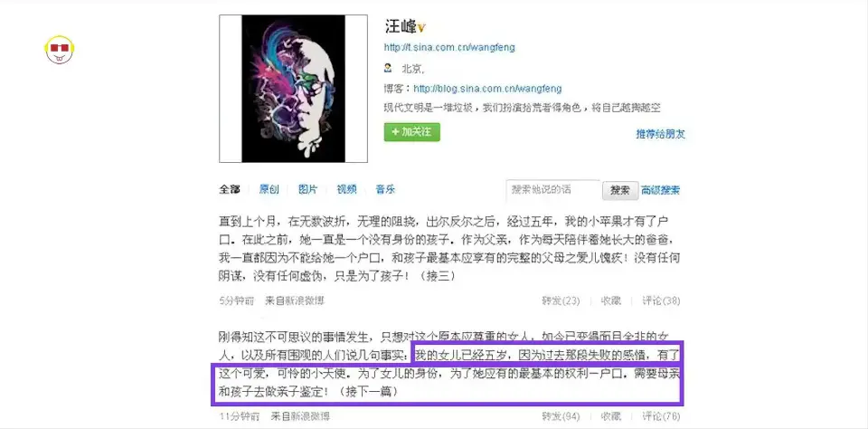Screen dimensions: 868x429
Task: Click 收藏 on the first post
Action: (x=611, y=301)
